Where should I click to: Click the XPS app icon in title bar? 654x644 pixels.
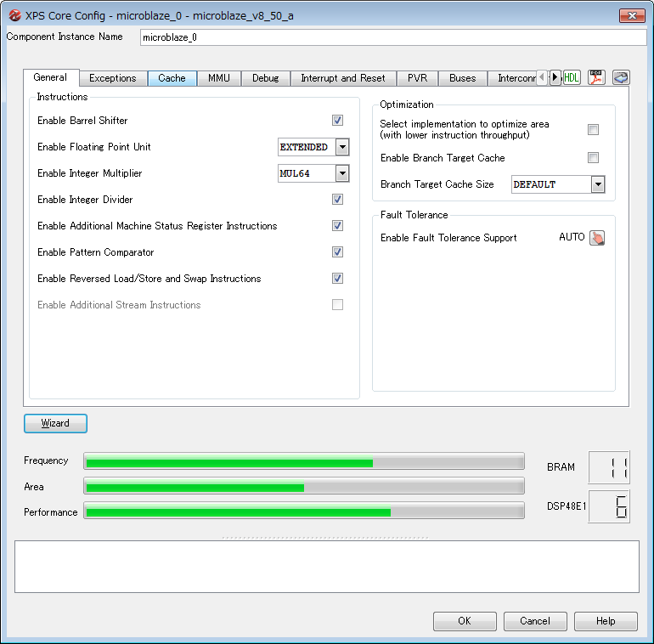point(14,15)
